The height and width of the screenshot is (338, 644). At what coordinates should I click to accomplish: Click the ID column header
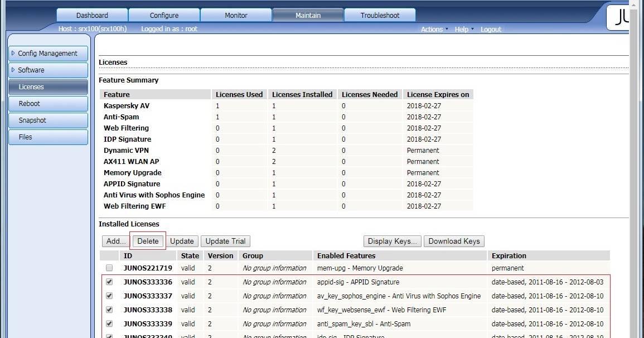148,255
